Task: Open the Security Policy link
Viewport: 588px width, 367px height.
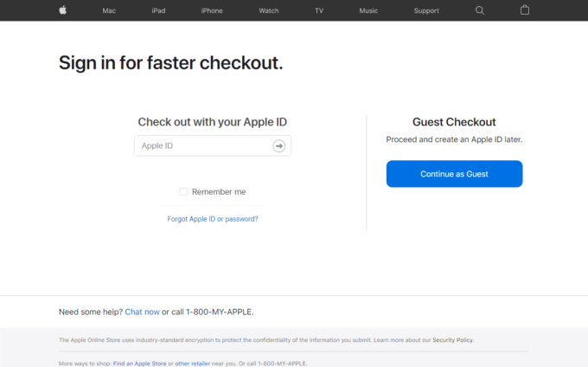Action: coord(452,340)
